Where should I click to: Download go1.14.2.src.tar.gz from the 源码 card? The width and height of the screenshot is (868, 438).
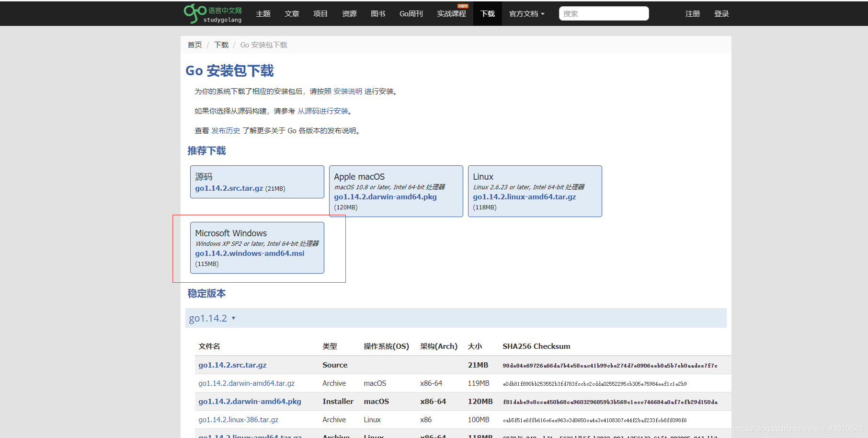tap(229, 188)
